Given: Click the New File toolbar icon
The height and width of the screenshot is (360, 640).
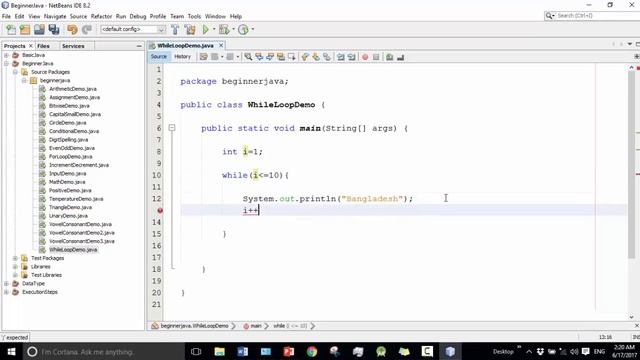Looking at the screenshot, I should pos(11,29).
